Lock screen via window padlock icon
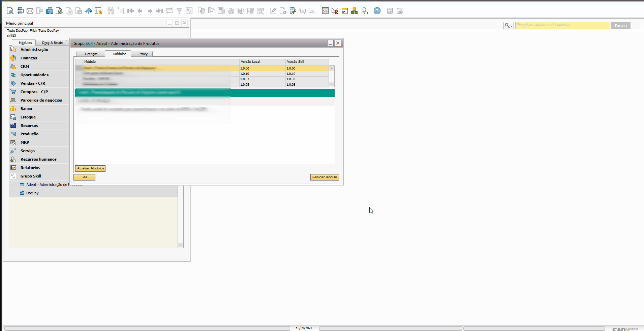Image resolution: width=644 pixels, height=331 pixels. click(x=98, y=11)
